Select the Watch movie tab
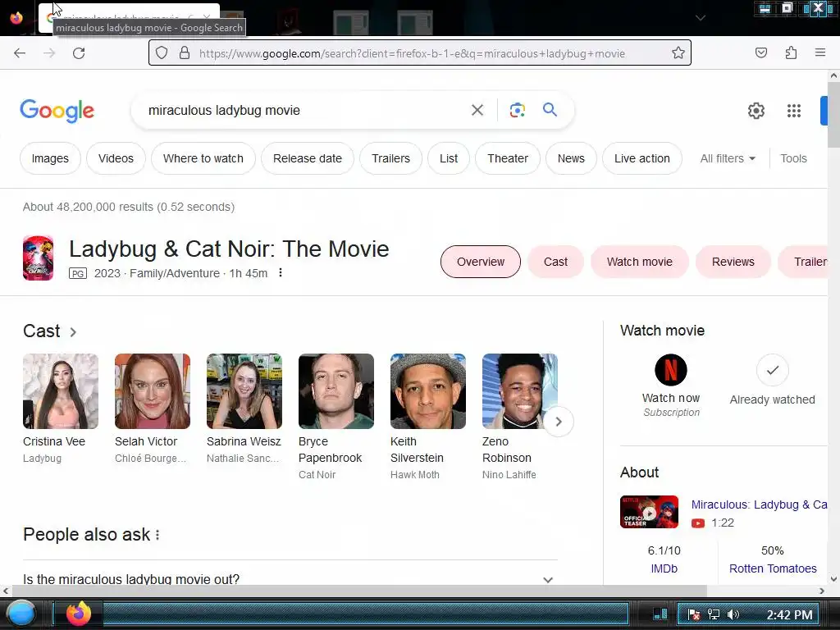The height and width of the screenshot is (630, 840). (640, 262)
